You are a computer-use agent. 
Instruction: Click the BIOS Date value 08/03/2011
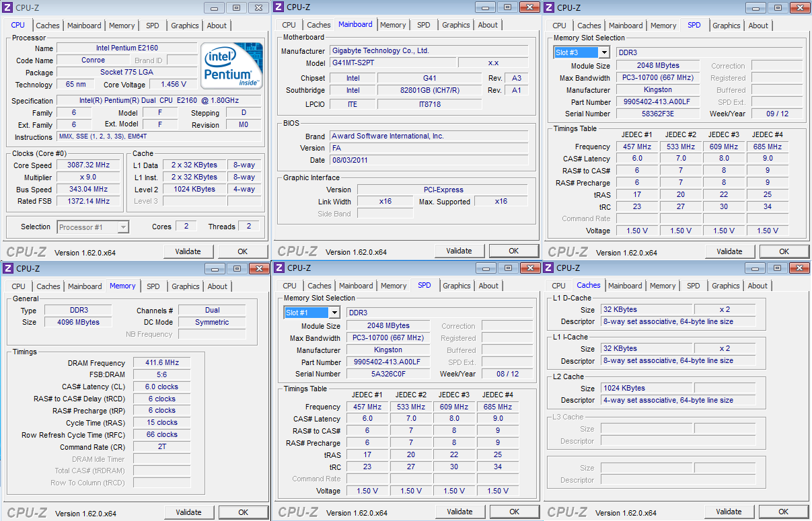[x=429, y=161]
